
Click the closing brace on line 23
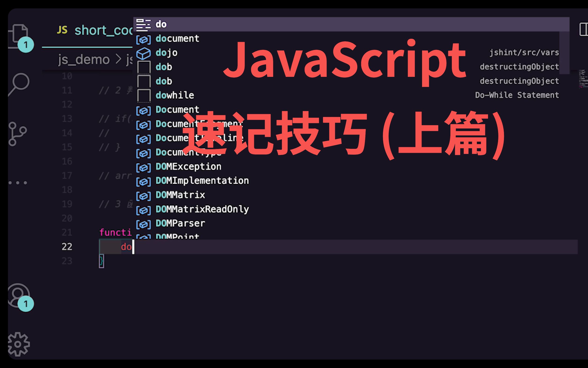101,261
